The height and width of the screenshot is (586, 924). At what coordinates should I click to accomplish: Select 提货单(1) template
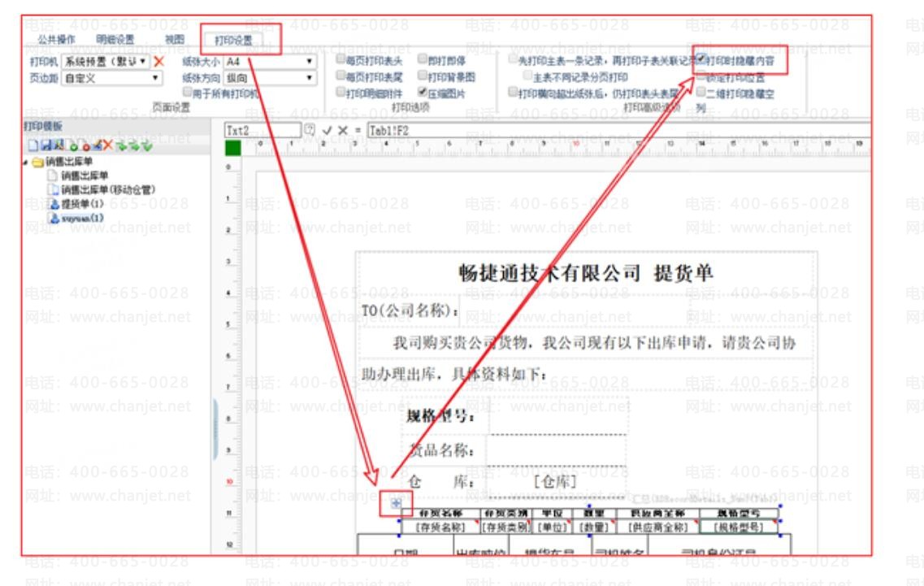[83, 204]
